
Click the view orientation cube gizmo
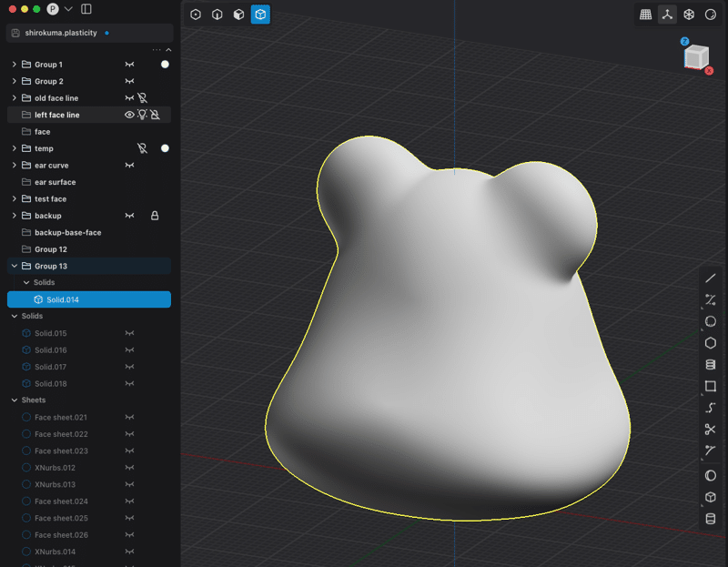(x=696, y=56)
